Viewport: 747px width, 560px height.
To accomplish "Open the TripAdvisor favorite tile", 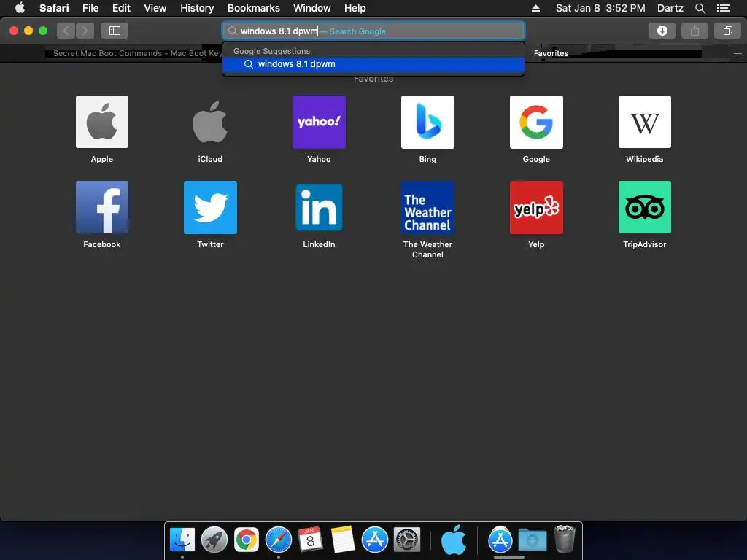I will 645,207.
